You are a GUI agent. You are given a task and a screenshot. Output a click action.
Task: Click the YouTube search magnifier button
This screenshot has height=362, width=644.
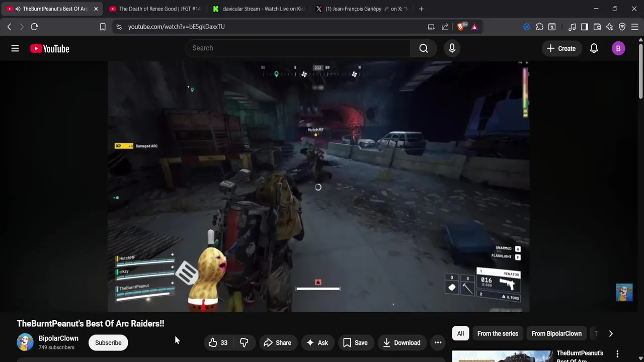(424, 48)
